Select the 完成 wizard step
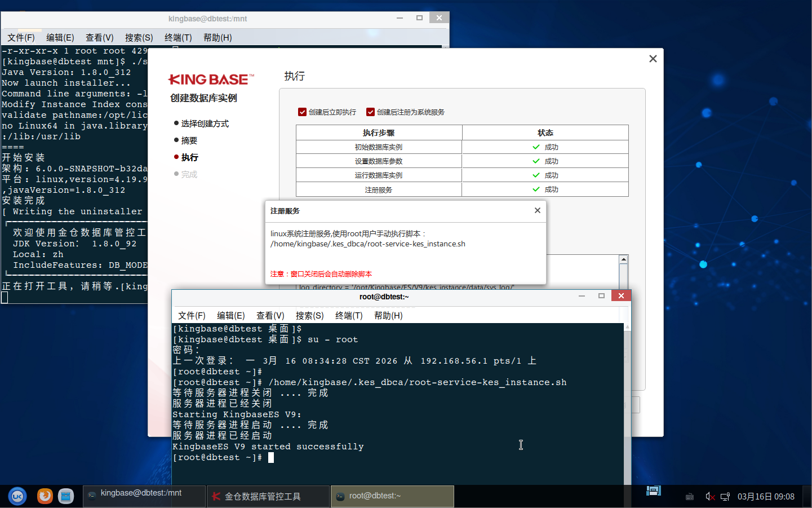The image size is (812, 508). (x=189, y=174)
